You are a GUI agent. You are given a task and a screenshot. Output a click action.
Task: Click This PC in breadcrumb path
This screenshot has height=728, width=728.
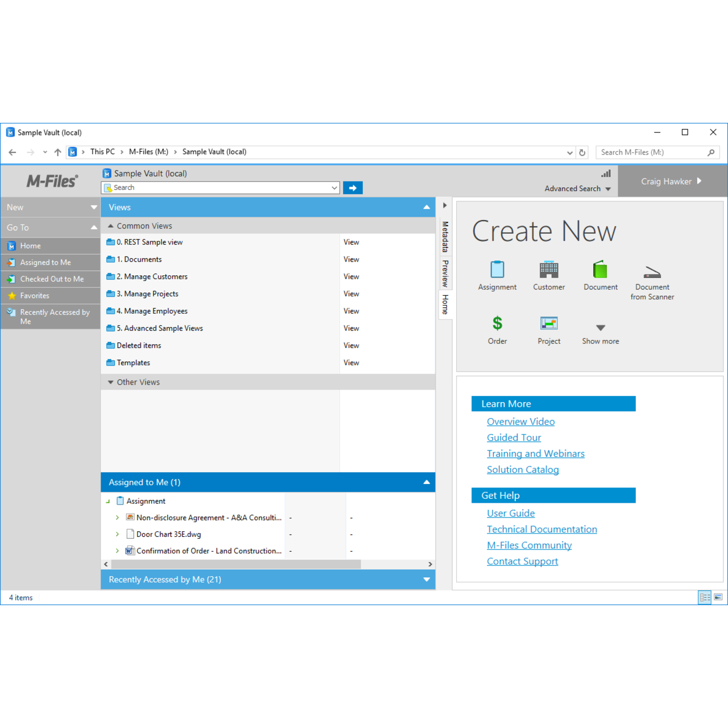click(102, 152)
